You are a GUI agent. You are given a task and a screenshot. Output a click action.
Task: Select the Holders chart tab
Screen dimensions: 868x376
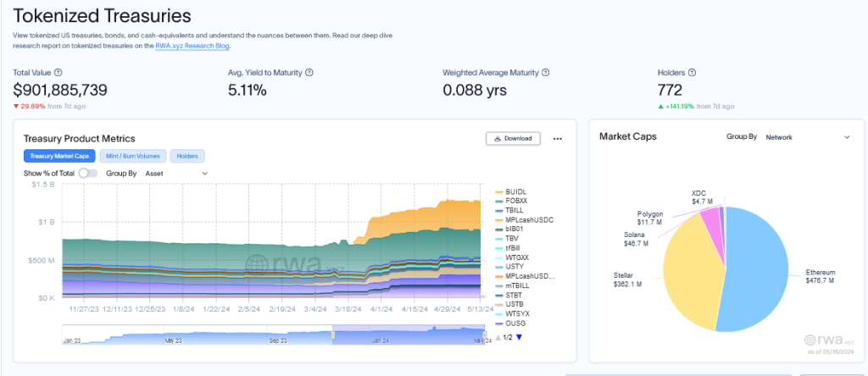(187, 157)
